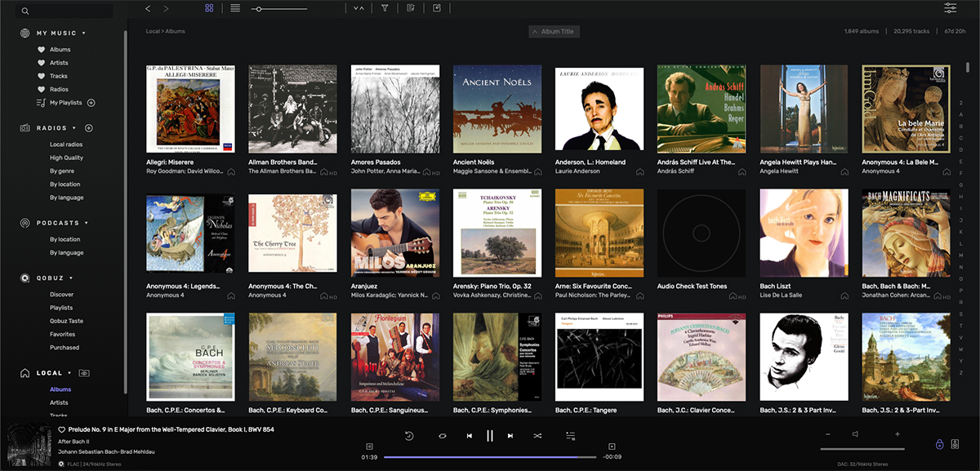
Task: Mute the speaker volume icon
Action: click(x=855, y=434)
